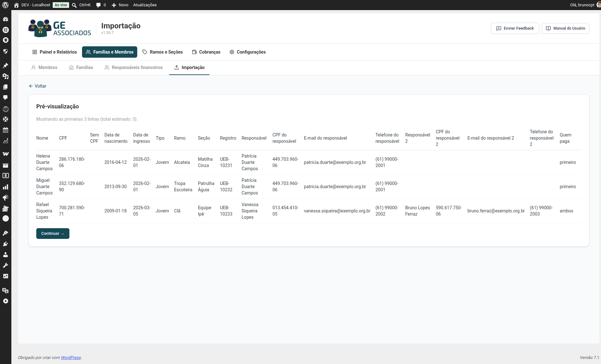The height and width of the screenshot is (364, 601).
Task: Select the Importação sub-tab
Action: coord(189,67)
